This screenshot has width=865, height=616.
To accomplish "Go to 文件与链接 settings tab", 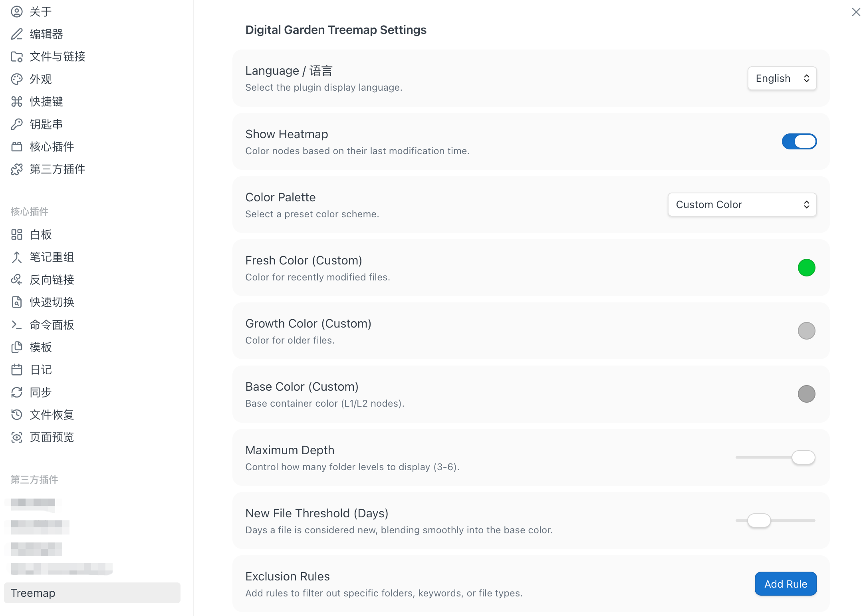I will point(92,57).
